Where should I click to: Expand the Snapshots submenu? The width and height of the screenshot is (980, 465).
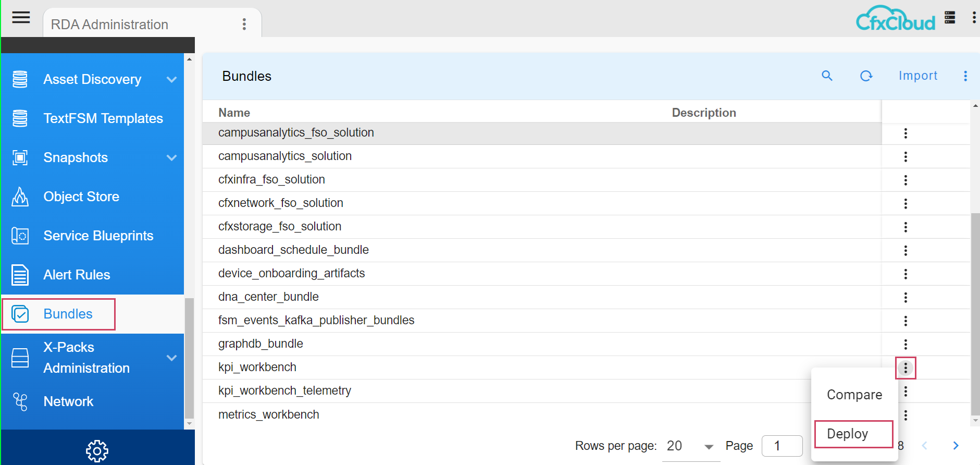click(171, 157)
